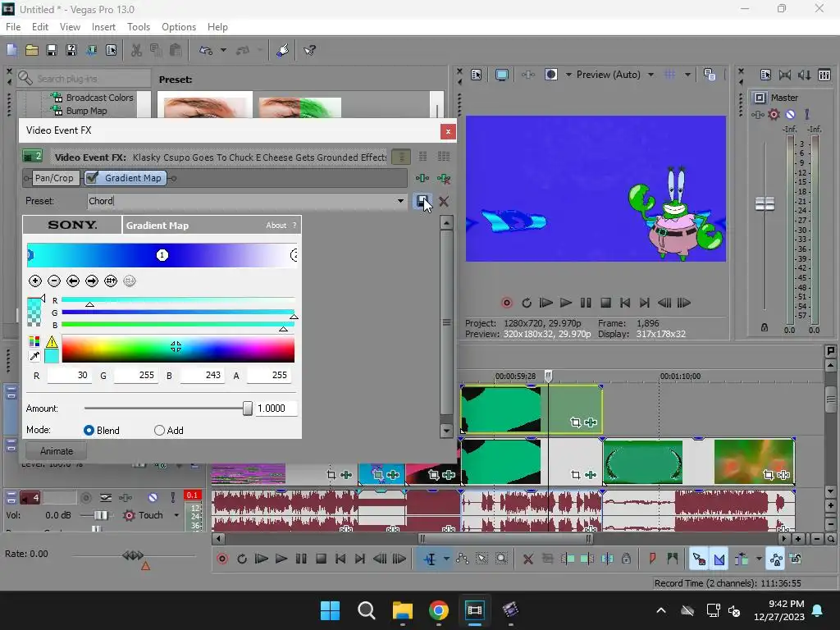Select the Gradient Map chain button

[x=126, y=178]
